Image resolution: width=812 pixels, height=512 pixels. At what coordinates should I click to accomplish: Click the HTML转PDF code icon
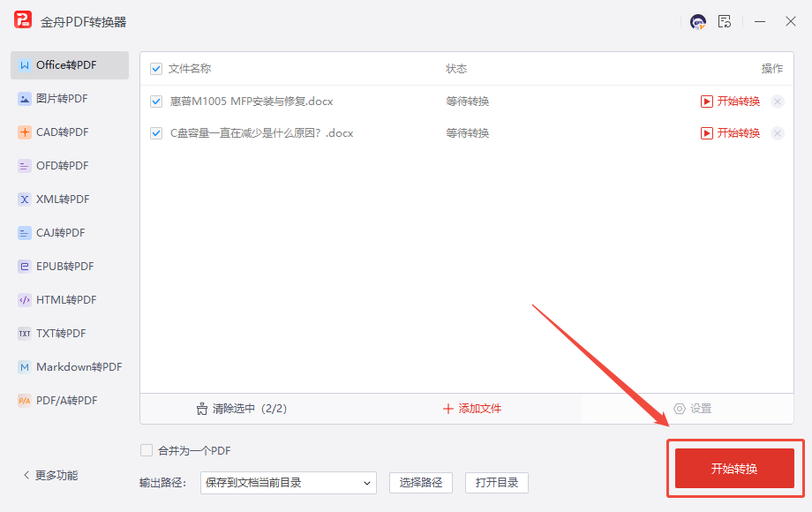pyautogui.click(x=25, y=300)
